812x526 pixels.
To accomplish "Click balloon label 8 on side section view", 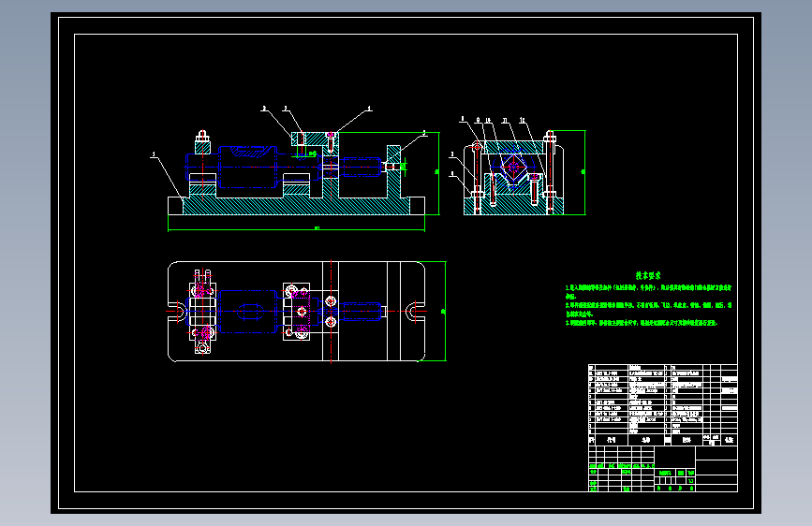I will [463, 119].
